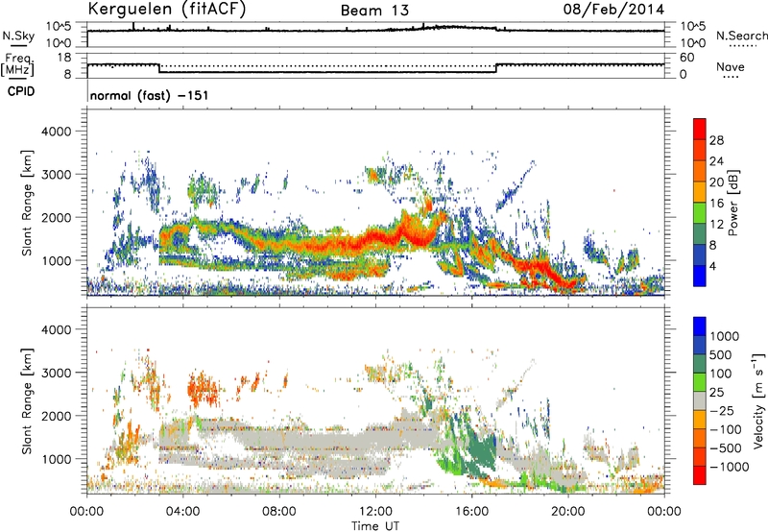Click "1000" range tick on velocity panel
The height and width of the screenshot is (532, 768).
pos(57,459)
